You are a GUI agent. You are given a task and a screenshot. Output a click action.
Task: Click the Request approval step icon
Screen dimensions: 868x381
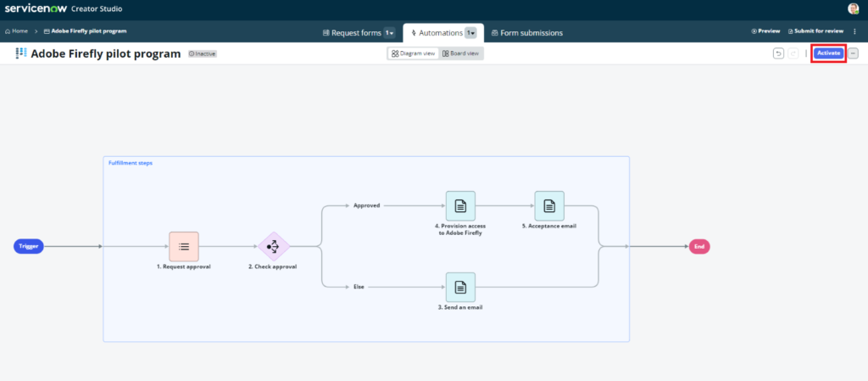[x=184, y=246]
